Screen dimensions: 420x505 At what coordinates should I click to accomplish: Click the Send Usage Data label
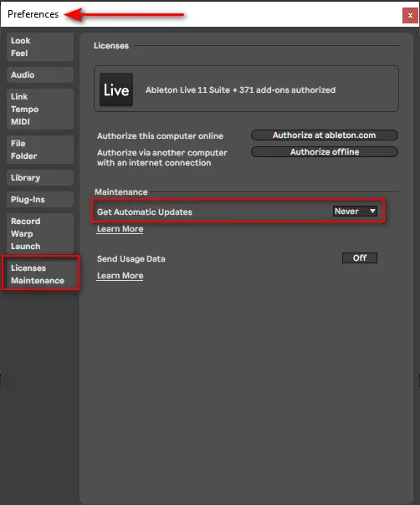[x=131, y=259]
